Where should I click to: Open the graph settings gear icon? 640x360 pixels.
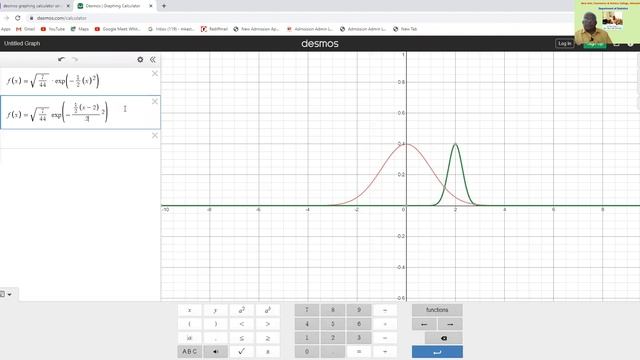coord(140,60)
